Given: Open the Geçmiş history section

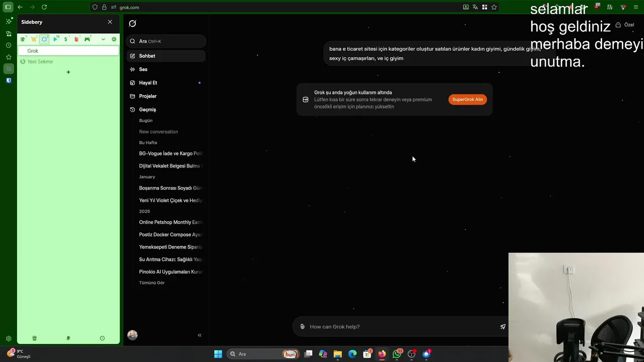Looking at the screenshot, I should (166, 110).
